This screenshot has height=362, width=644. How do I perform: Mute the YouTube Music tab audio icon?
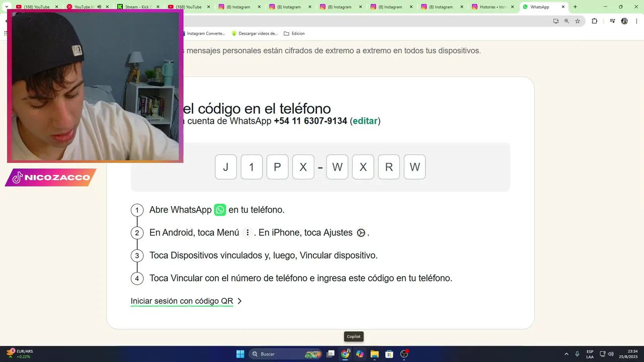click(x=99, y=7)
